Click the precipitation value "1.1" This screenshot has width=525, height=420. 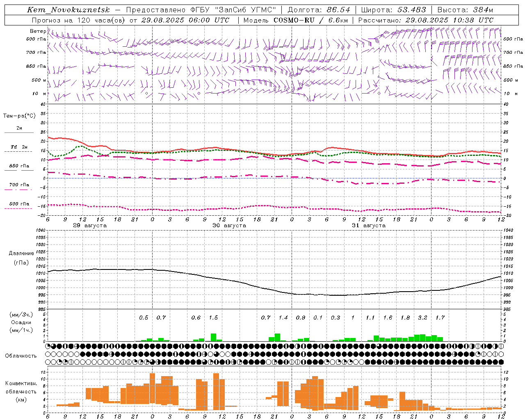tap(370, 317)
